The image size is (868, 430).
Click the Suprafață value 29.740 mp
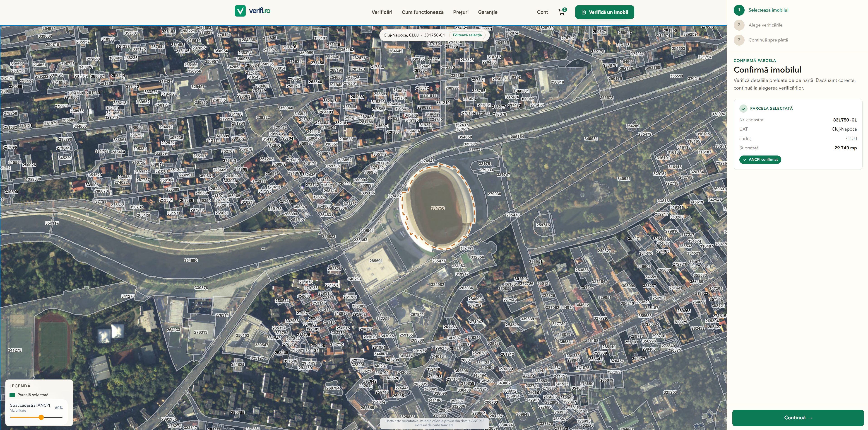pyautogui.click(x=845, y=148)
